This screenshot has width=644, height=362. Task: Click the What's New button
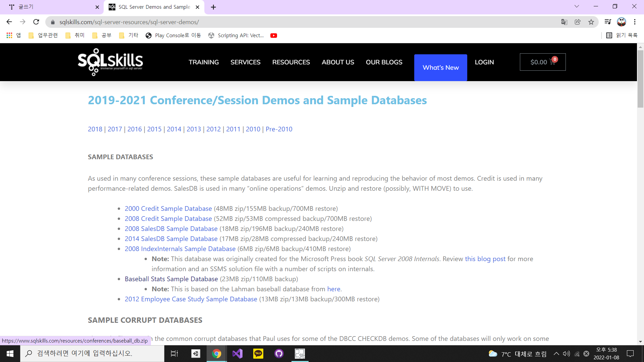tap(441, 67)
